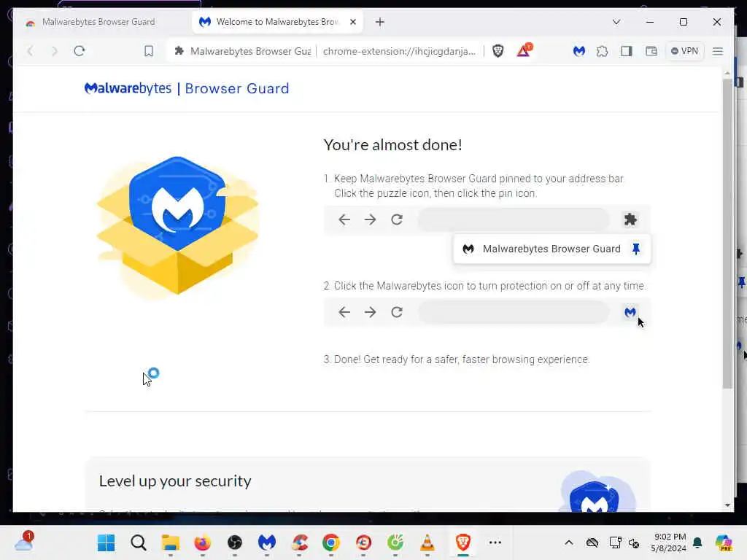747x560 pixels.
Task: Launch Google Chrome from taskbar
Action: coord(331,542)
